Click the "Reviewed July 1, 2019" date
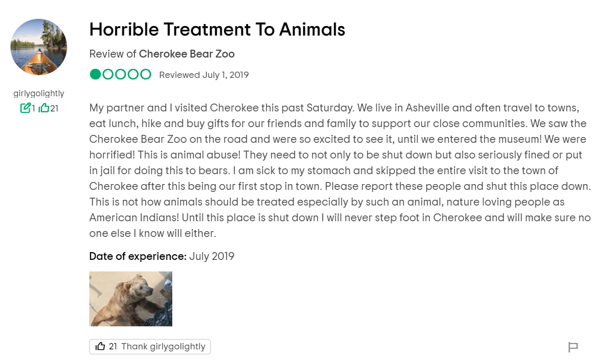This screenshot has width=598, height=364. tap(204, 75)
